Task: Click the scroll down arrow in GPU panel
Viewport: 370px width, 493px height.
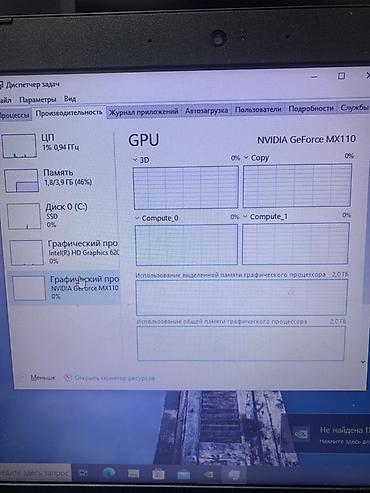Action: coord(363,362)
